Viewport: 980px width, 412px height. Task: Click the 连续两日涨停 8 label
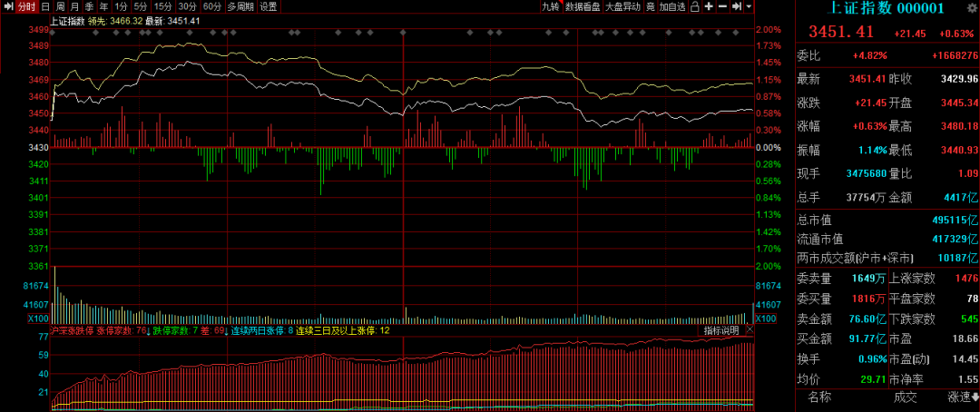tap(262, 330)
